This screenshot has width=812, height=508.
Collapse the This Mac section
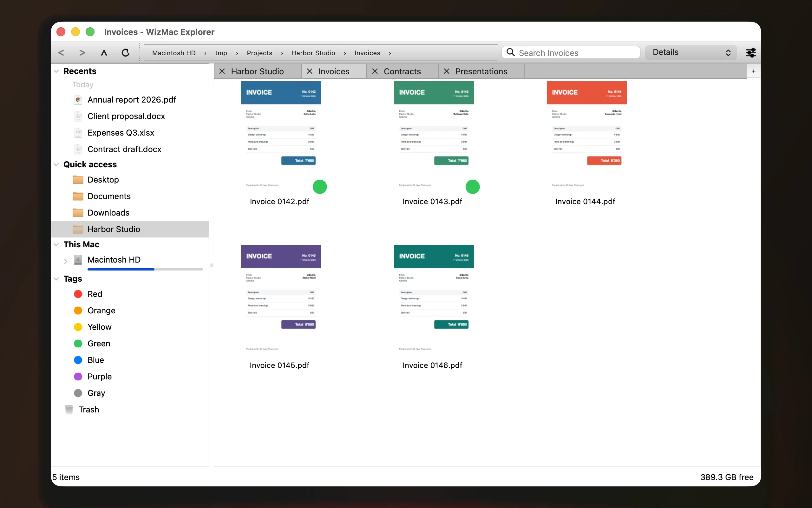(x=56, y=244)
